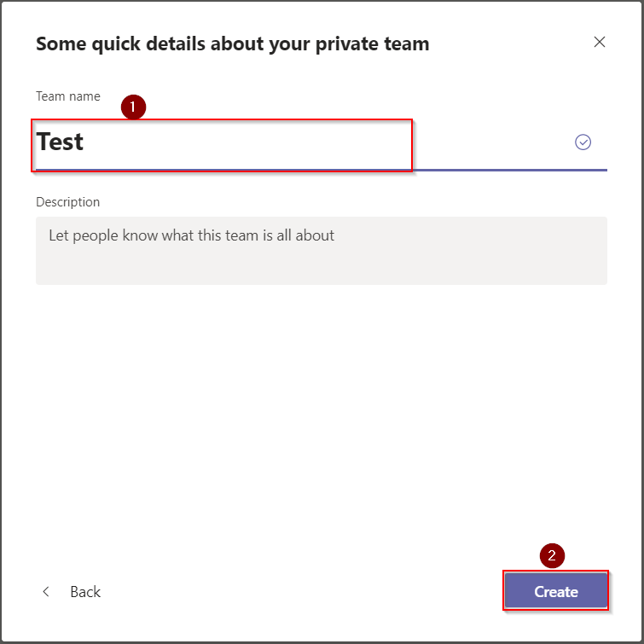Click empty space right of "Test" inside red box
The height and width of the screenshot is (644, 644).
coord(256,143)
